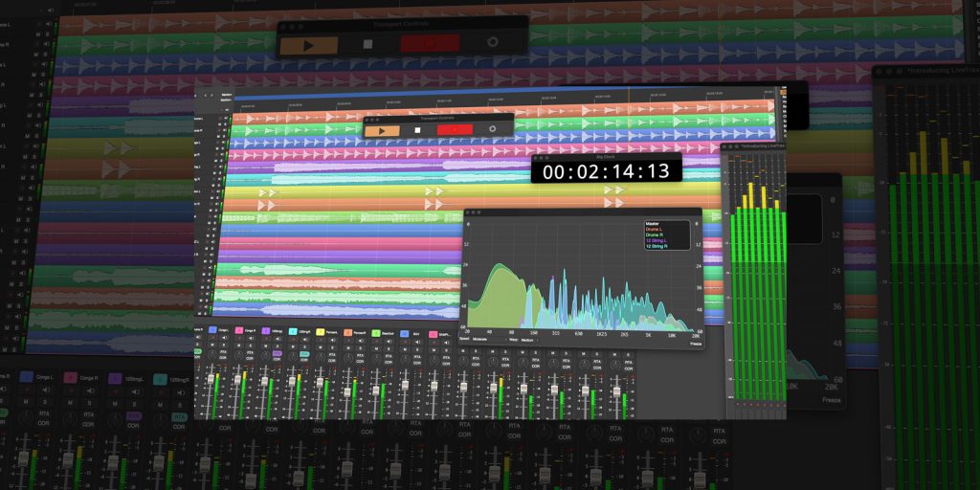Mute the 12StringL channel strip
Viewport: 980px width, 490px height.
[x=266, y=346]
